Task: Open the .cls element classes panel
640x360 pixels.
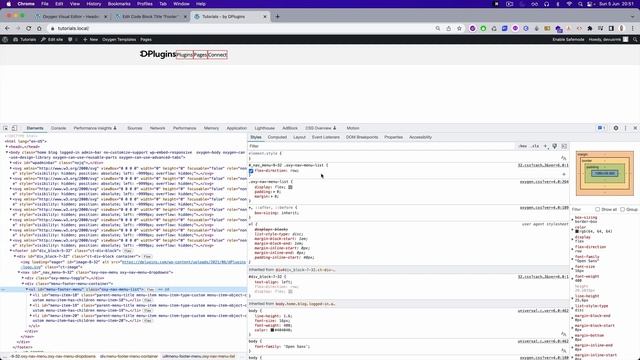Action: (x=535, y=146)
